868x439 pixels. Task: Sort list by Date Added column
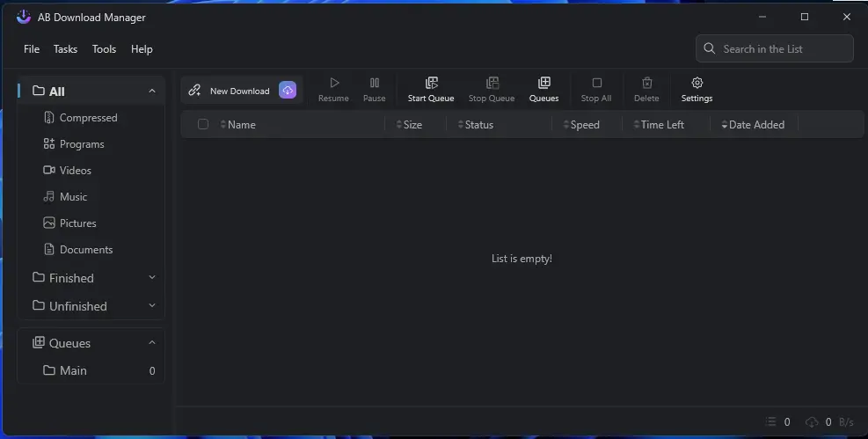click(753, 125)
